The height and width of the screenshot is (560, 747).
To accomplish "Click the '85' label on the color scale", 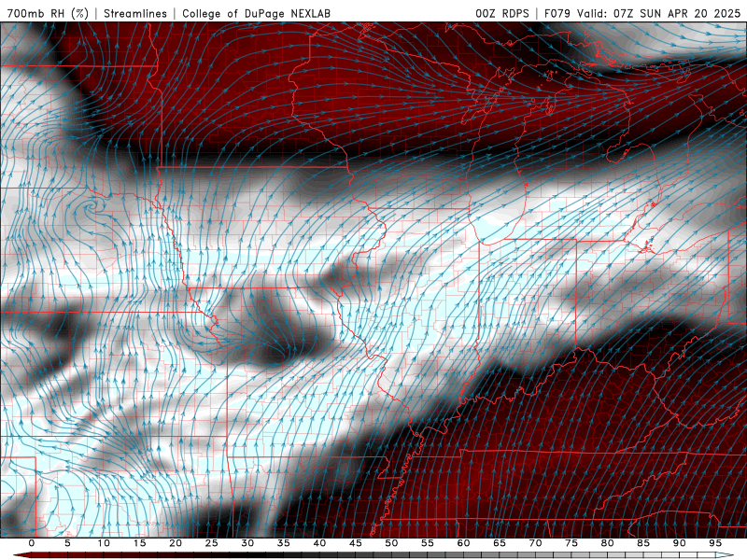I will [x=643, y=543].
